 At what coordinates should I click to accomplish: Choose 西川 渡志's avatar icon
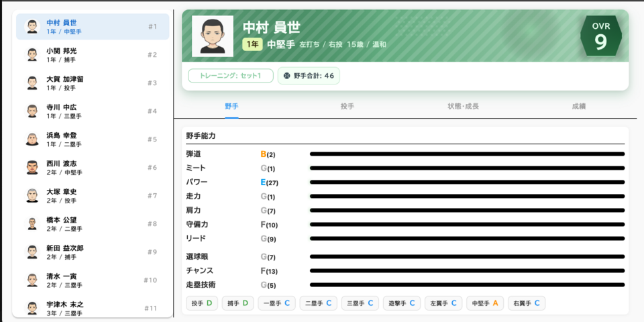pos(32,168)
